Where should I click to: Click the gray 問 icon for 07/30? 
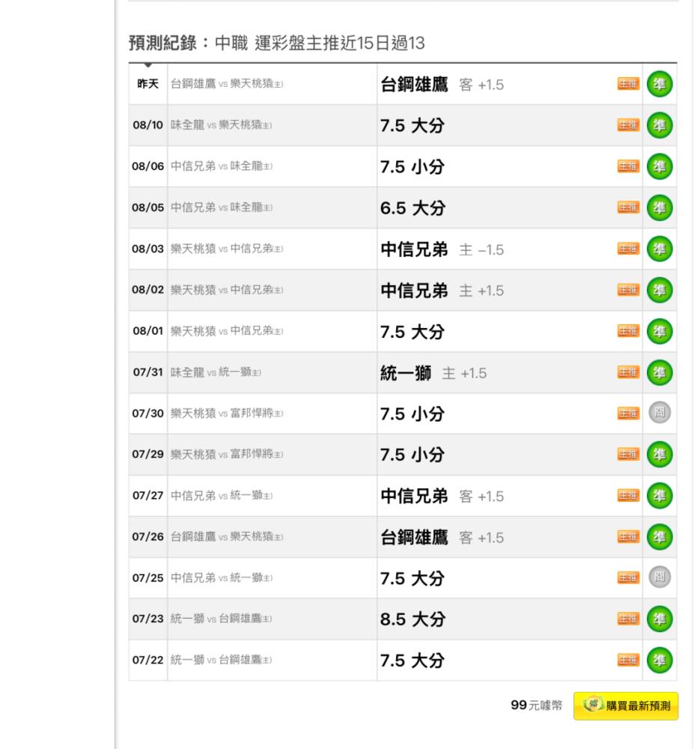[660, 413]
